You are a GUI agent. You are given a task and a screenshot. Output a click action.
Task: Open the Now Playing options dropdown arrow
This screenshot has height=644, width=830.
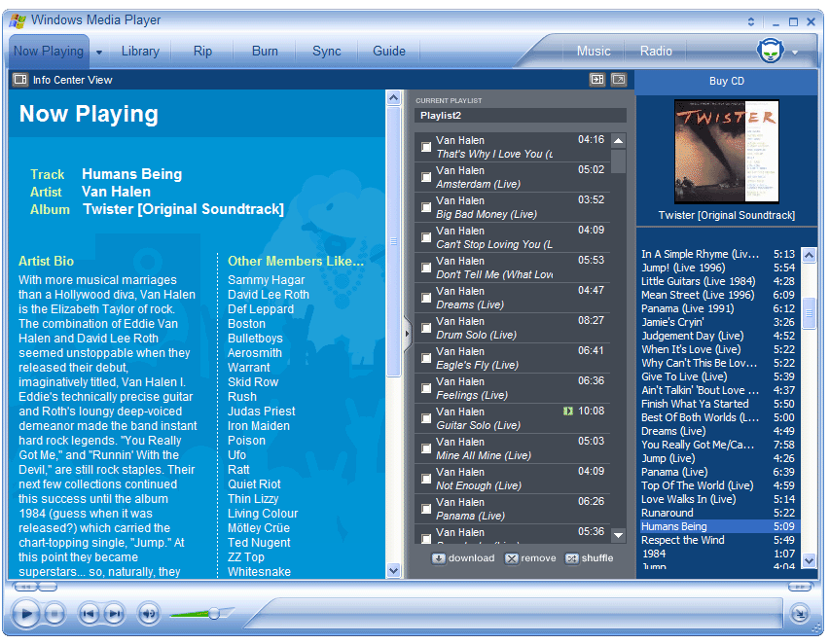point(99,53)
